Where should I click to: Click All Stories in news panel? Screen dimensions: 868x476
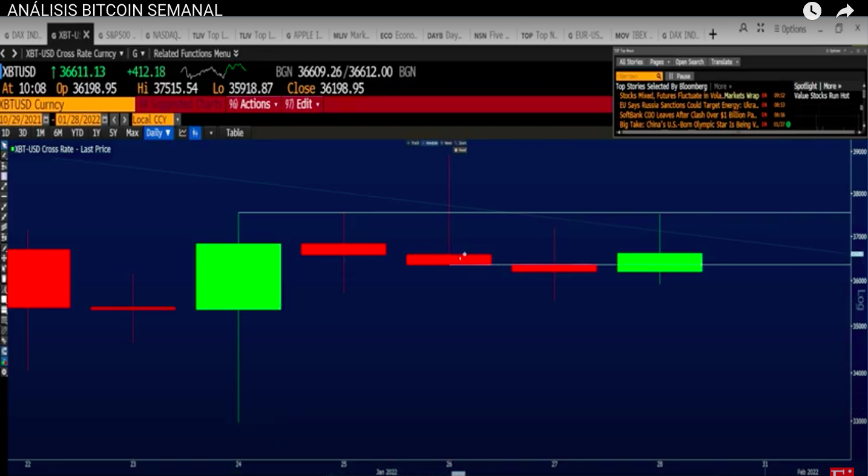(x=631, y=62)
